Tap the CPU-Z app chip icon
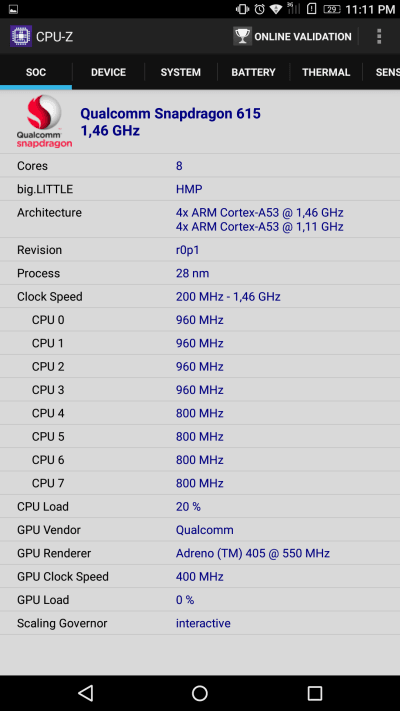 21,36
